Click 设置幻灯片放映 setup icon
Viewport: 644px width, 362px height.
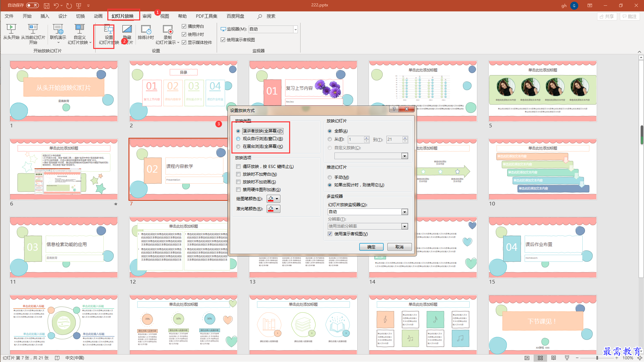(109, 29)
